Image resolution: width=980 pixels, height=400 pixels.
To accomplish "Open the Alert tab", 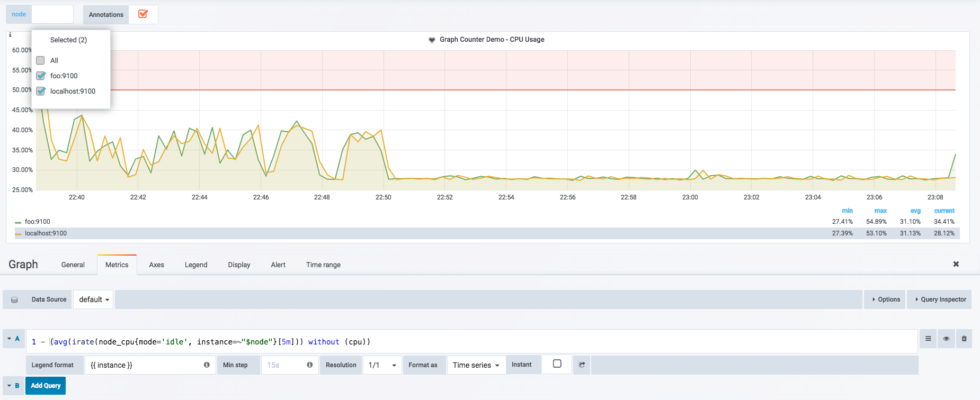I will [278, 265].
